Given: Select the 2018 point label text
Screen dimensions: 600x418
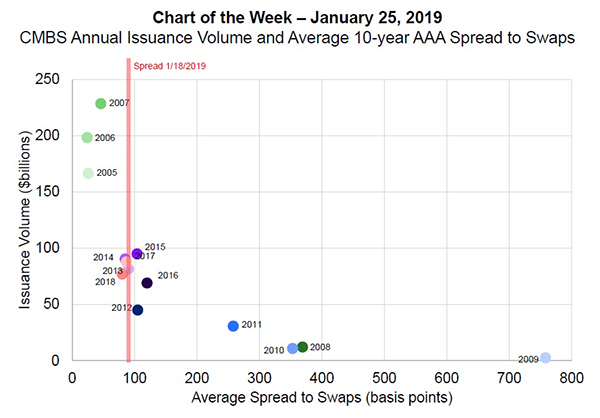Looking at the screenshot, I should (x=105, y=282).
